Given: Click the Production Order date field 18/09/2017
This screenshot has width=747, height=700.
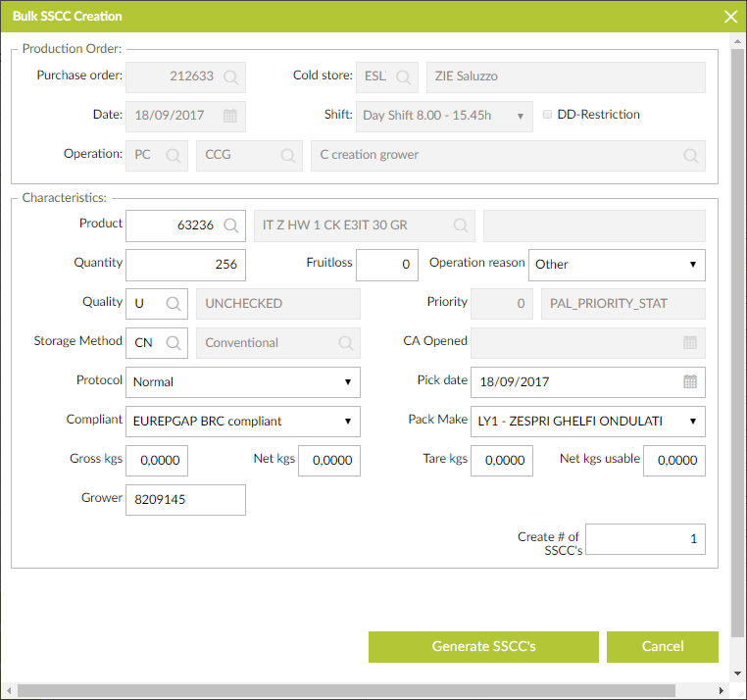Looking at the screenshot, I should (x=186, y=117).
